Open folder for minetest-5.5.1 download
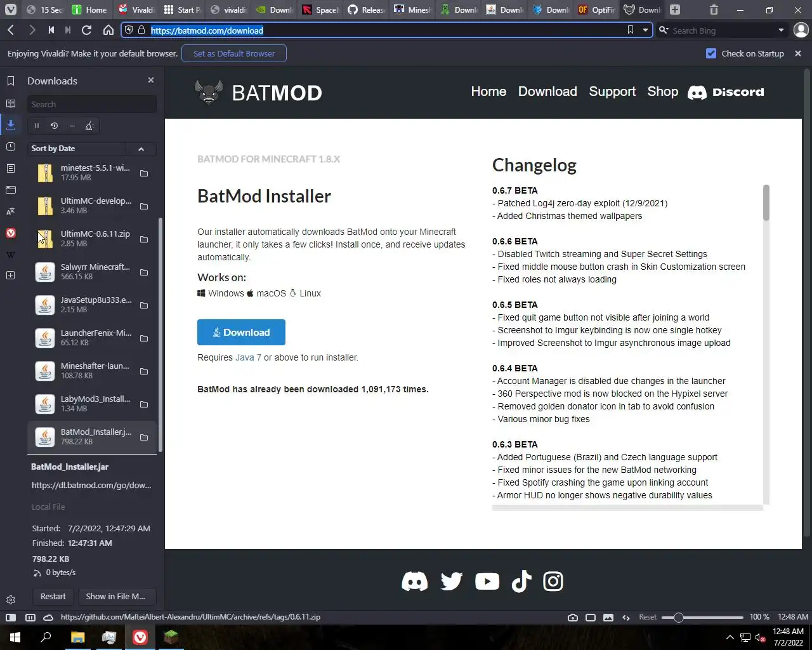 coord(144,173)
